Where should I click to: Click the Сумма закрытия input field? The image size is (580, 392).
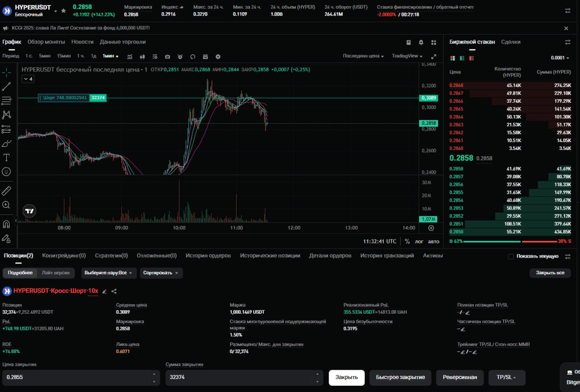point(244,377)
